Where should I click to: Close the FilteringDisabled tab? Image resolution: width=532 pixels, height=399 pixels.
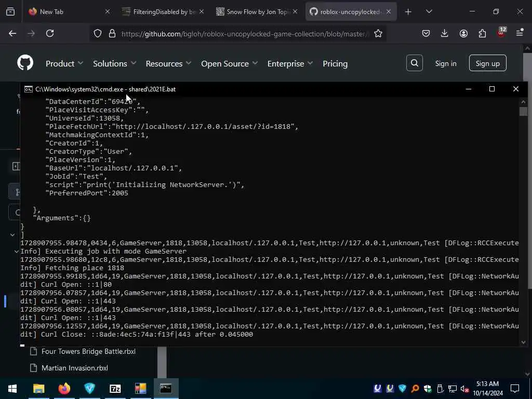tap(202, 11)
